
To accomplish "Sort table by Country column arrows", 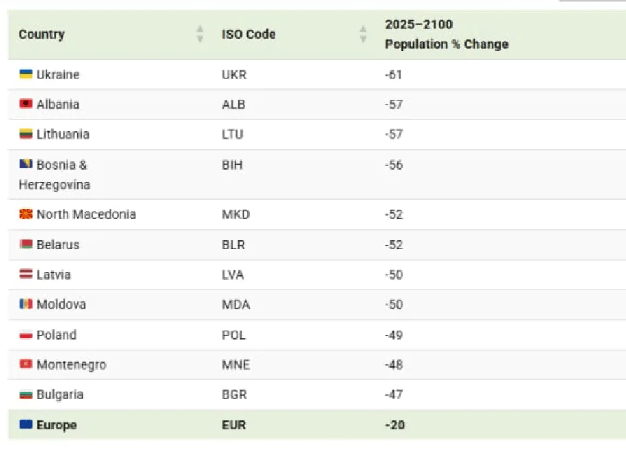I will coord(200,34).
